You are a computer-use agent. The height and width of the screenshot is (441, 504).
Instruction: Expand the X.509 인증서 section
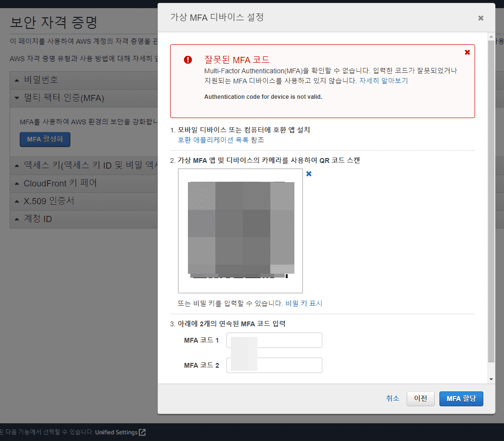click(83, 201)
